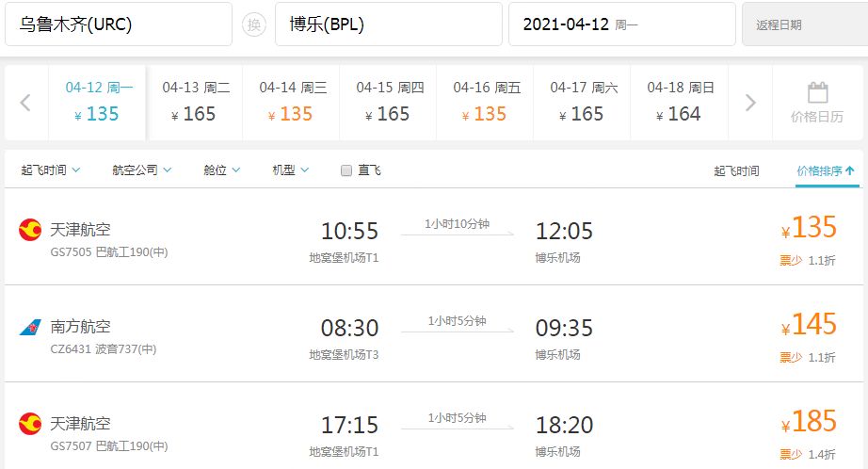Toggle the 直飞 direct flight checkbox
This screenshot has width=868, height=469.
coord(346,170)
